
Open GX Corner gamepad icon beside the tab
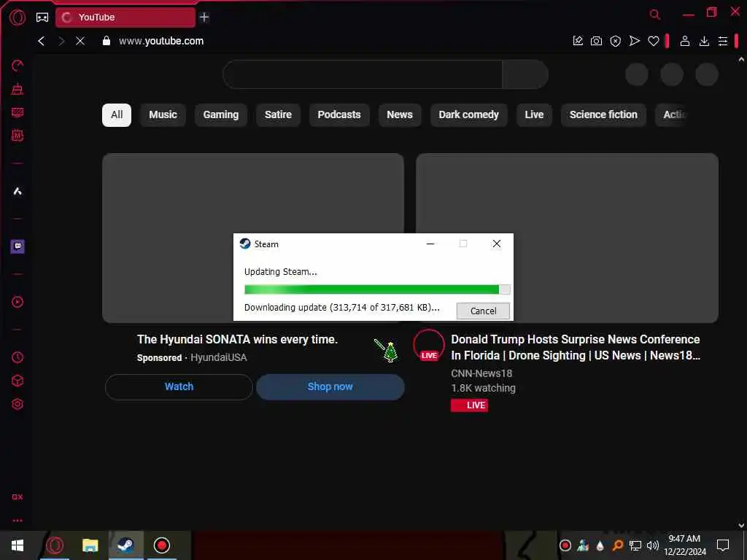pyautogui.click(x=42, y=17)
